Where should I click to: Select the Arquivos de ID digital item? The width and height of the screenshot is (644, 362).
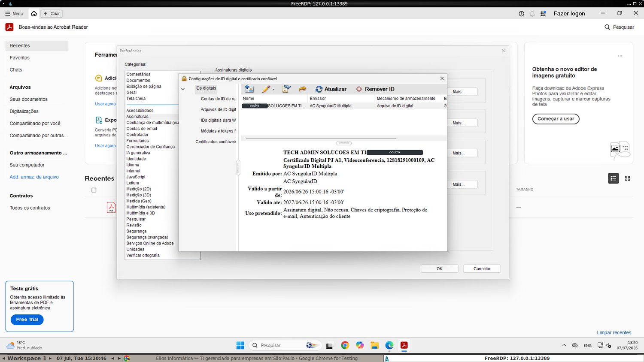[x=218, y=109]
